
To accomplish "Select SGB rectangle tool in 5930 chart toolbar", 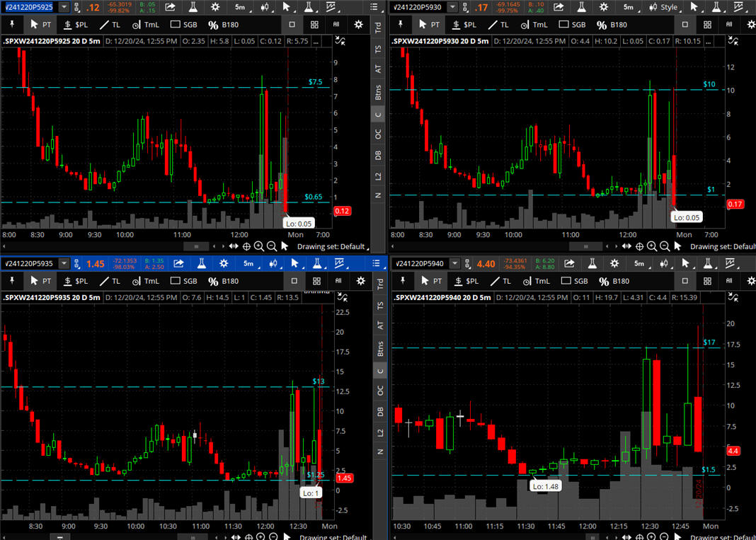I will click(x=572, y=24).
